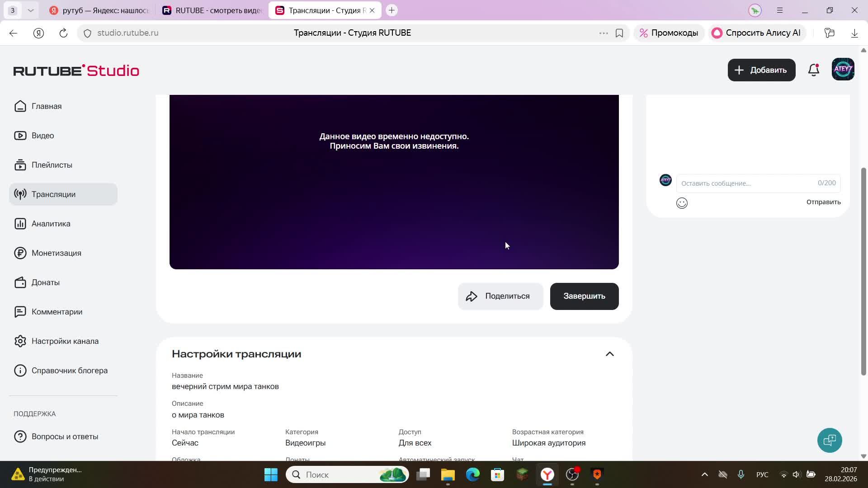This screenshot has width=868, height=488.
Task: Expand the system tray hidden icons
Action: click(704, 474)
